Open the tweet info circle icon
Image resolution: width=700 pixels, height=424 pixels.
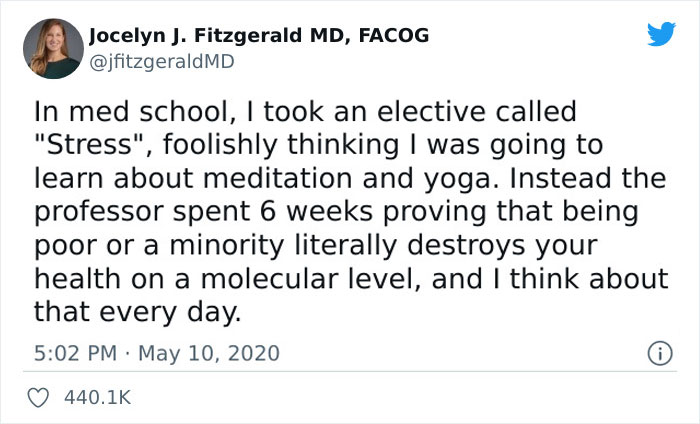660,353
